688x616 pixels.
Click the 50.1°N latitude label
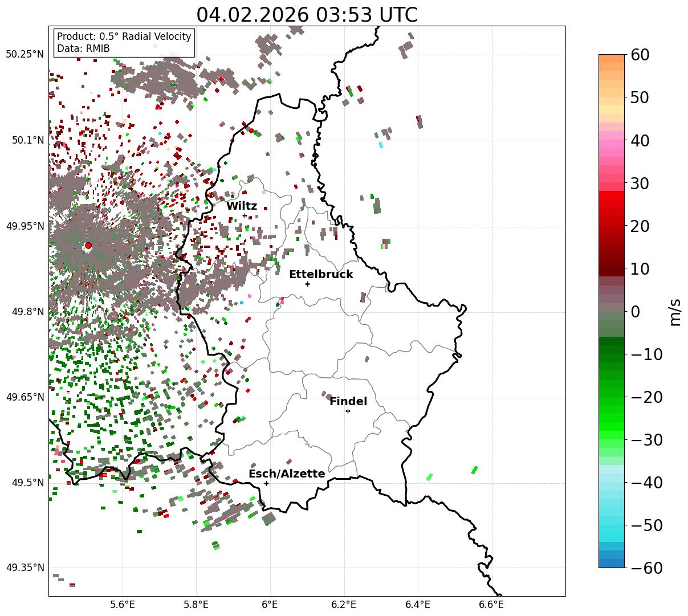tap(28, 140)
